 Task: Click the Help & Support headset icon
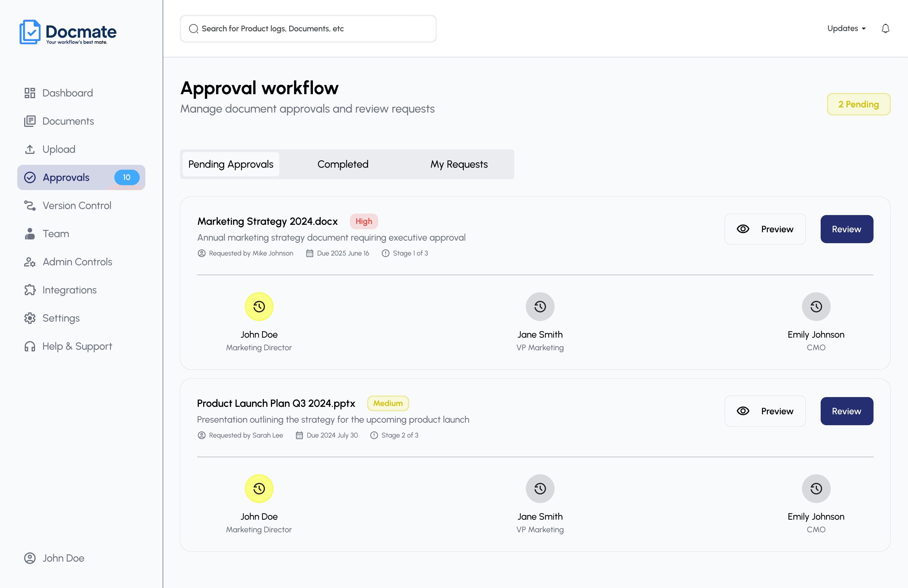[x=30, y=346]
